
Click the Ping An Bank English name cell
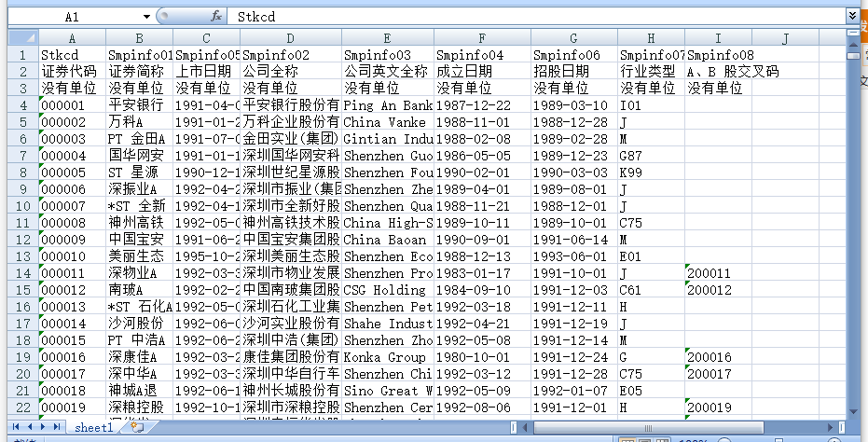coord(388,105)
